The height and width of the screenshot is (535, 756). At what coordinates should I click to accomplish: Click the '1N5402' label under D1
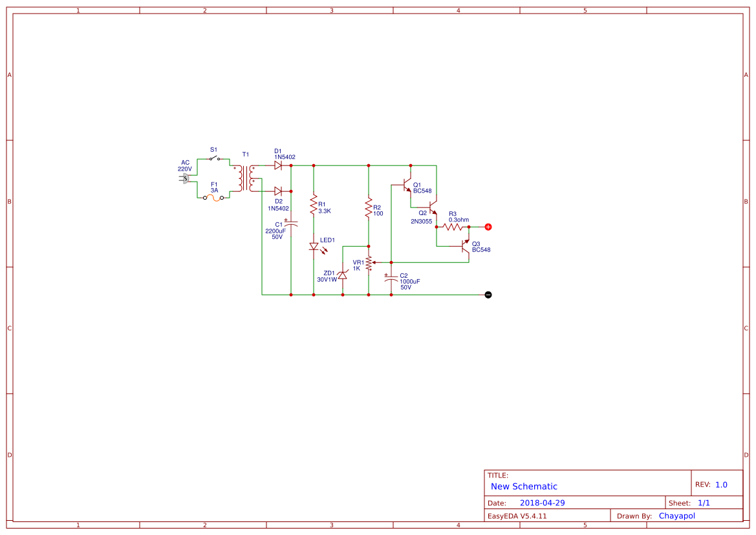click(285, 157)
